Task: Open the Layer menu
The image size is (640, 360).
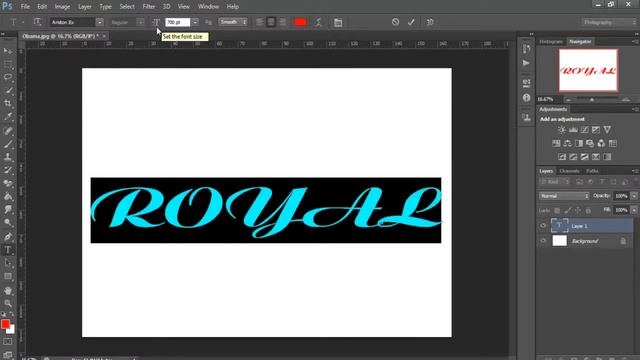Action: [x=85, y=7]
